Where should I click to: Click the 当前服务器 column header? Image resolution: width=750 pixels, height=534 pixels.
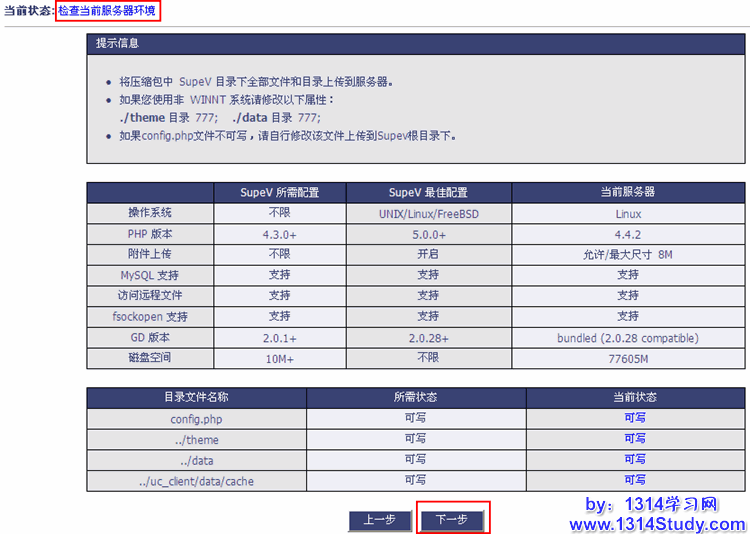click(x=628, y=192)
